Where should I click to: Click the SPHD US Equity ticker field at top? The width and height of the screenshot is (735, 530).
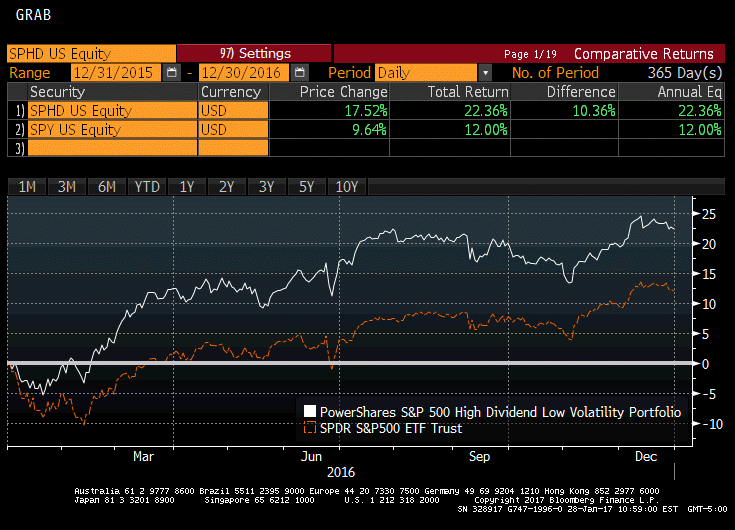coord(91,53)
